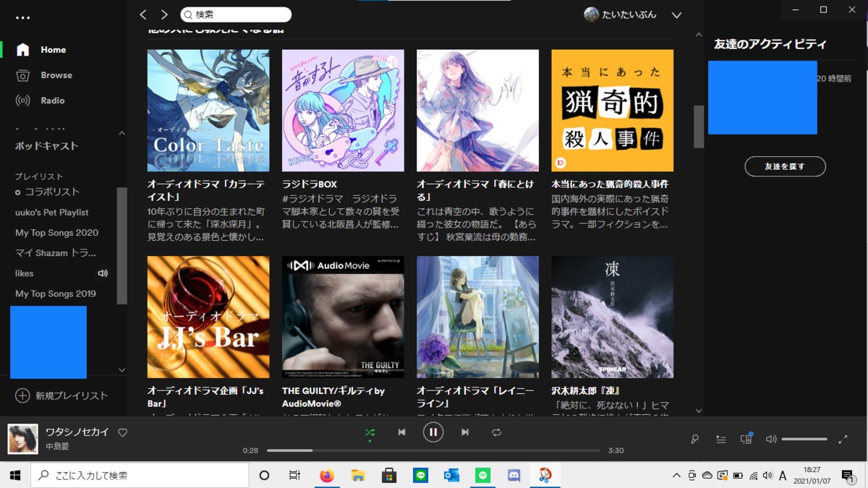Open My Top Songs 2019 playlist

56,294
